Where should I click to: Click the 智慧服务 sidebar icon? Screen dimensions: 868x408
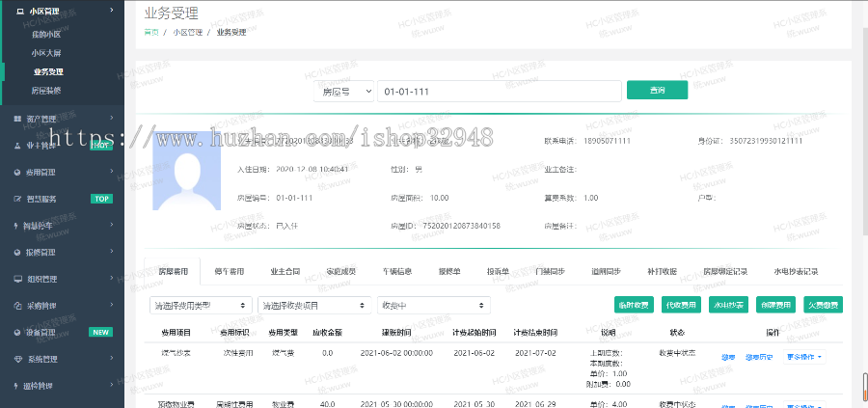[17, 199]
